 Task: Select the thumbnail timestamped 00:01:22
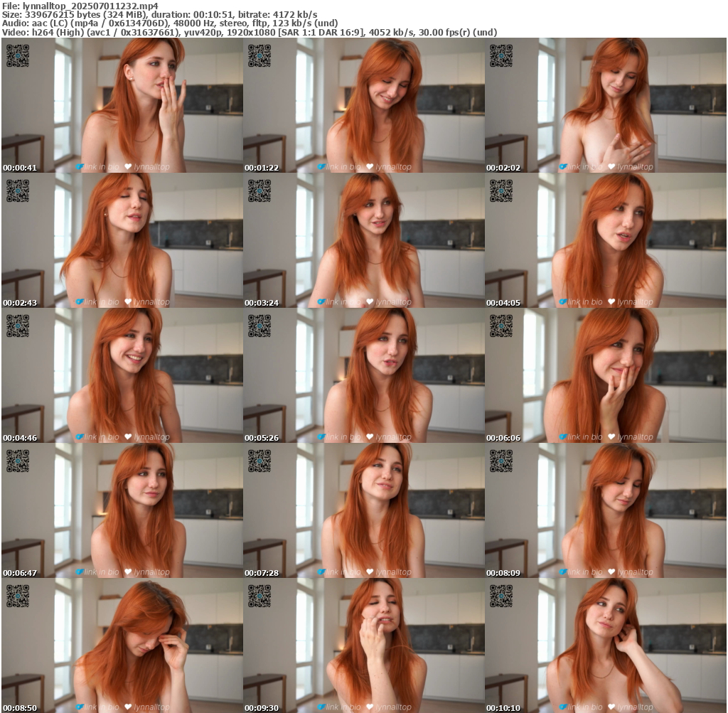point(363,105)
